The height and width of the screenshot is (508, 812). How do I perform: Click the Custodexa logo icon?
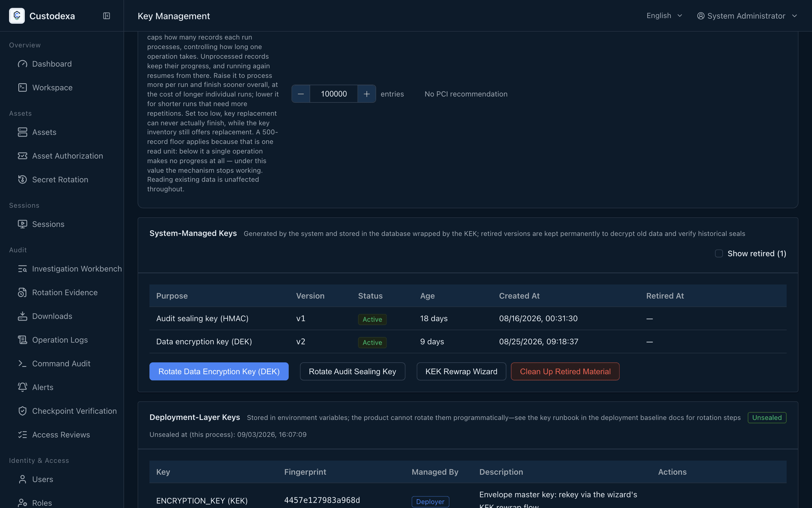[x=17, y=16]
